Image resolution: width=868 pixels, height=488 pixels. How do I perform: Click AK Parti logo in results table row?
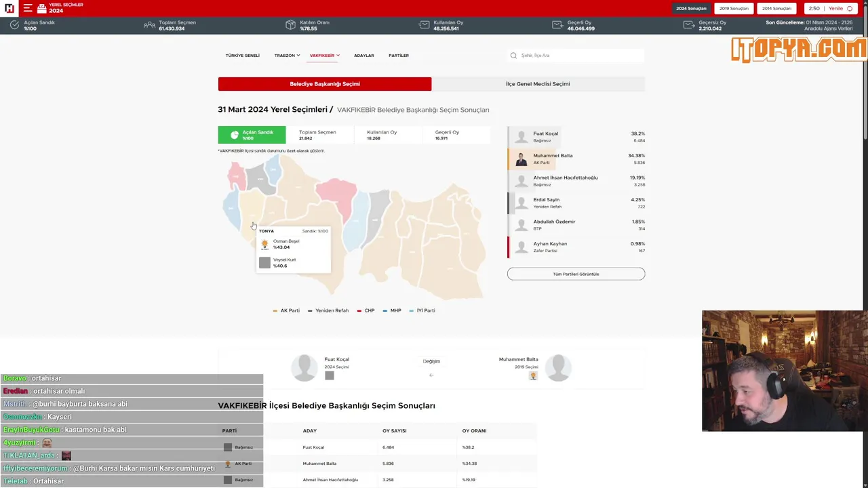[x=228, y=464]
